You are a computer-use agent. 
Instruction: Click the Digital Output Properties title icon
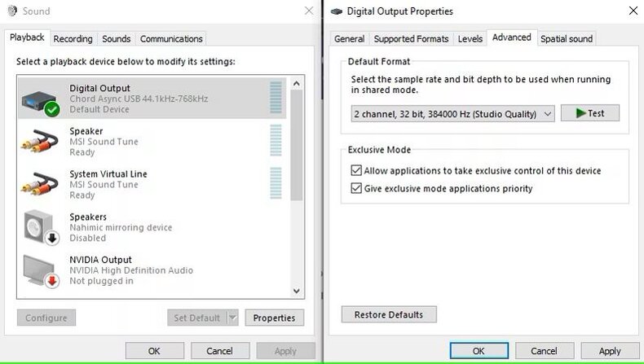click(337, 11)
